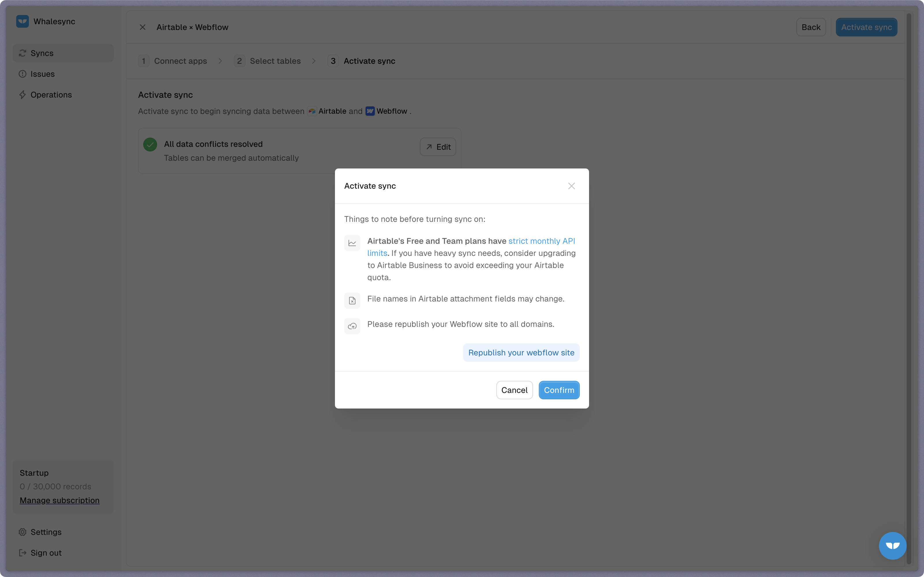Open Issues in the sidebar
Viewport: 924px width, 577px height.
tap(42, 74)
